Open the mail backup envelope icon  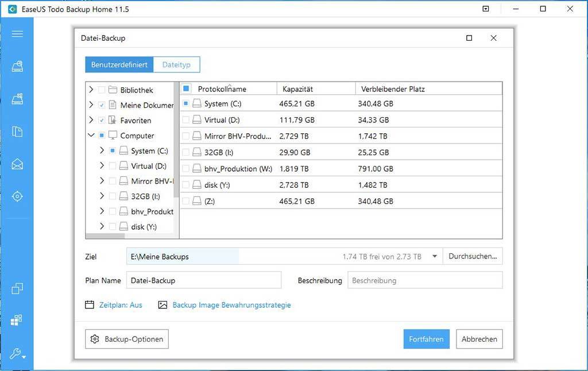point(17,164)
